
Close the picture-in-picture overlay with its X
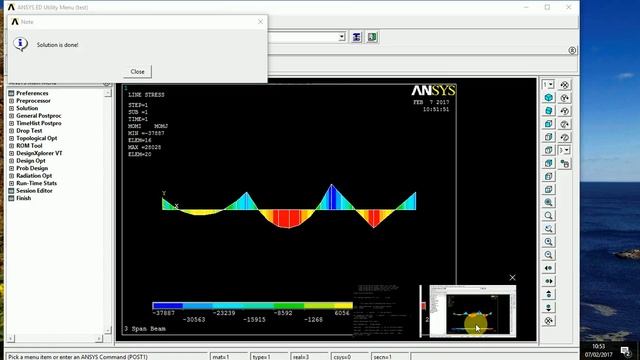[x=512, y=278]
